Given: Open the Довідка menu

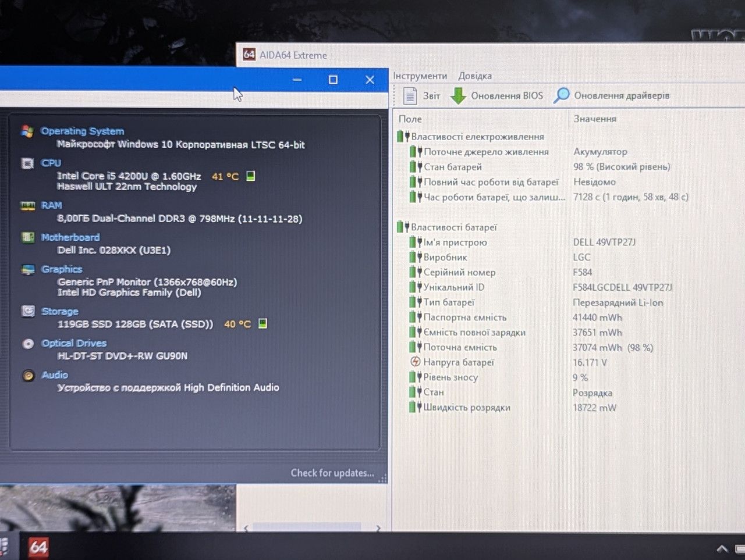Looking at the screenshot, I should tap(475, 76).
